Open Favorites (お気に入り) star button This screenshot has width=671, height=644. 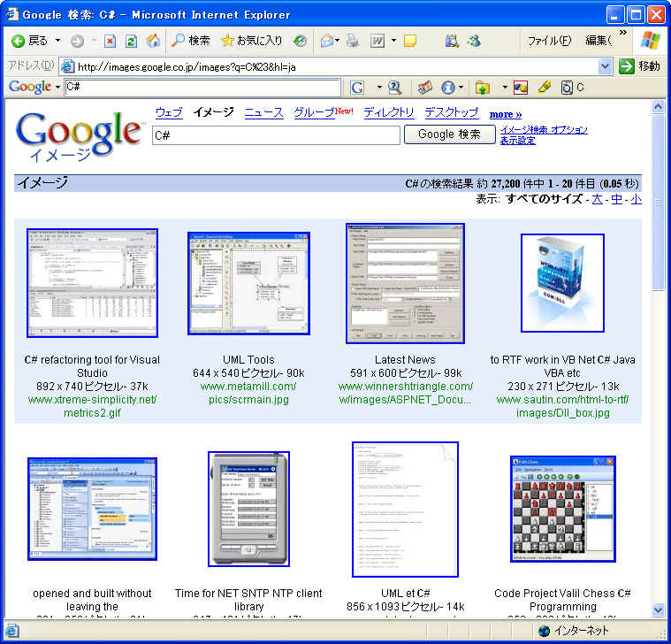click(x=252, y=41)
